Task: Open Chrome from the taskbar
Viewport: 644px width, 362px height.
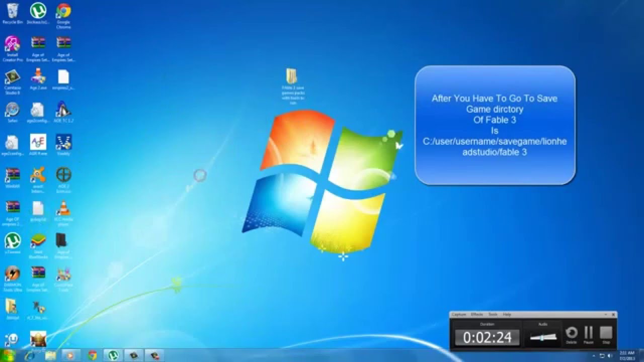Action: pos(92,355)
